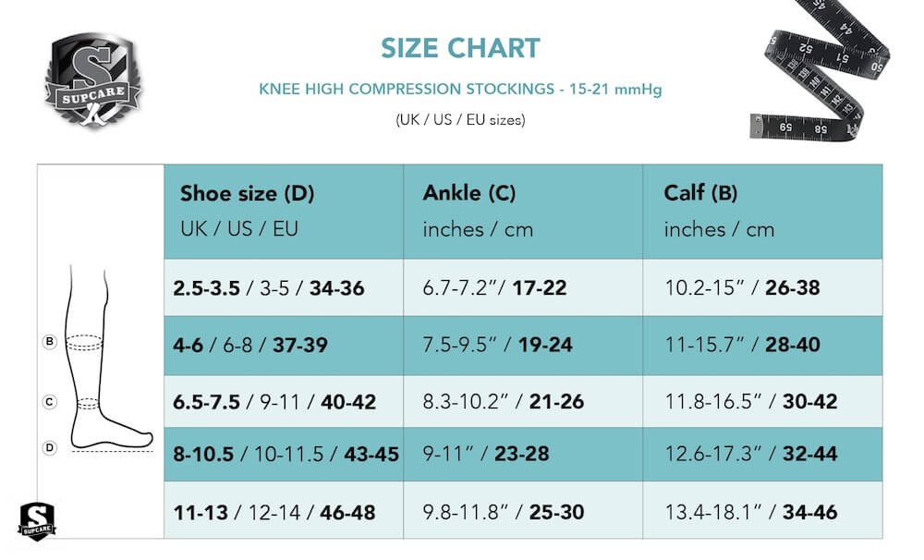Click calf cell 12.6-17.3" / 32-44

[763, 454]
